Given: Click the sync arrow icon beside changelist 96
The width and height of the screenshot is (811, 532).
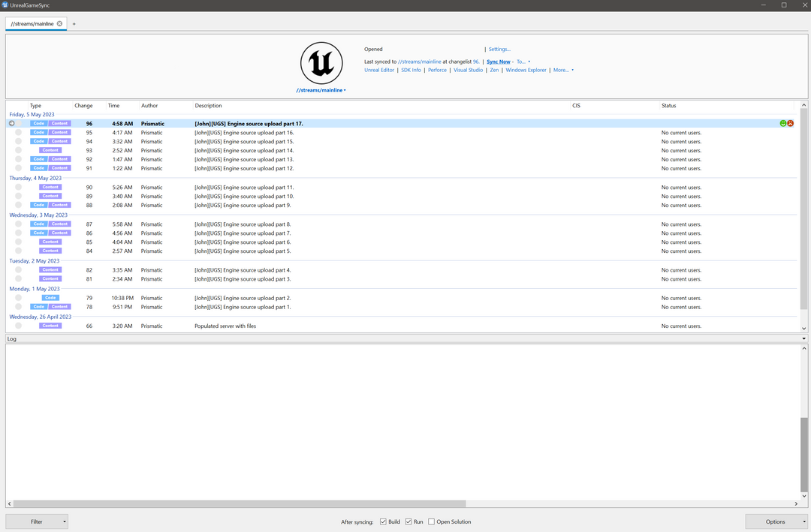Looking at the screenshot, I should pyautogui.click(x=11, y=123).
